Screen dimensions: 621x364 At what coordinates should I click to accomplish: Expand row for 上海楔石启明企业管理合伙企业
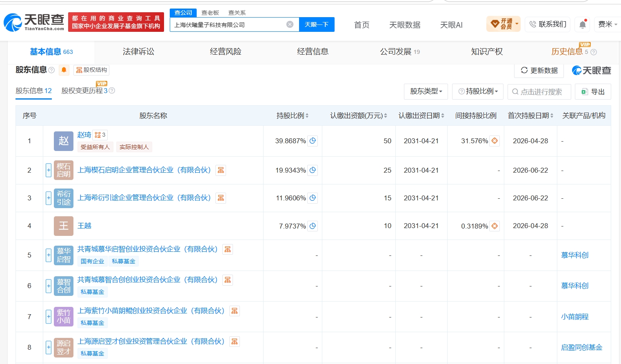[49, 170]
